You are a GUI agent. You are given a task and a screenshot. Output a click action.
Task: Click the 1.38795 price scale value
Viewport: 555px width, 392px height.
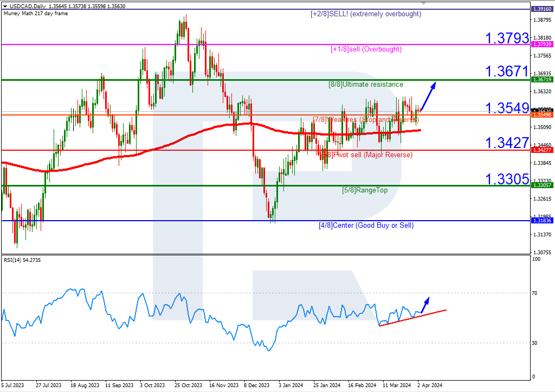pos(542,20)
